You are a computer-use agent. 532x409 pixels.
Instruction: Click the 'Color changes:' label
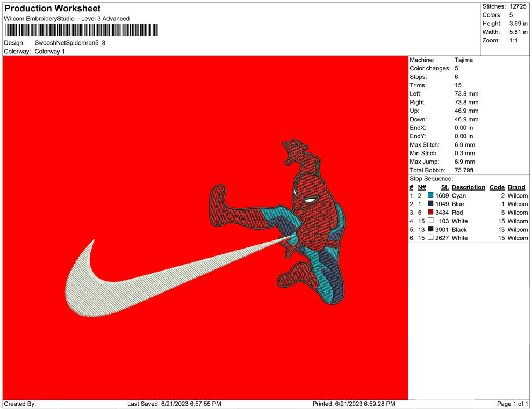point(430,68)
